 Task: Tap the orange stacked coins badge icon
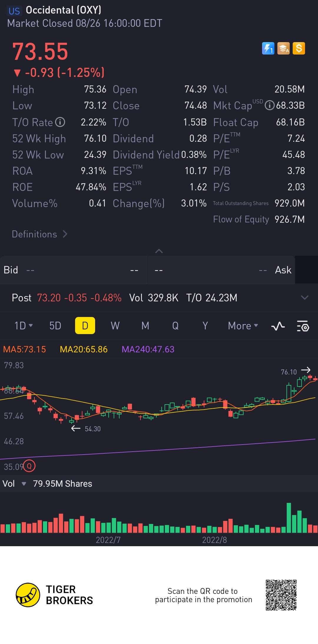(284, 48)
